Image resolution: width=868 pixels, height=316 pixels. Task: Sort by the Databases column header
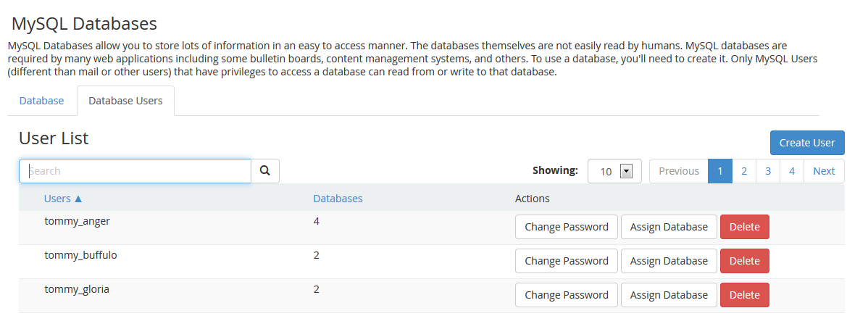coord(338,199)
